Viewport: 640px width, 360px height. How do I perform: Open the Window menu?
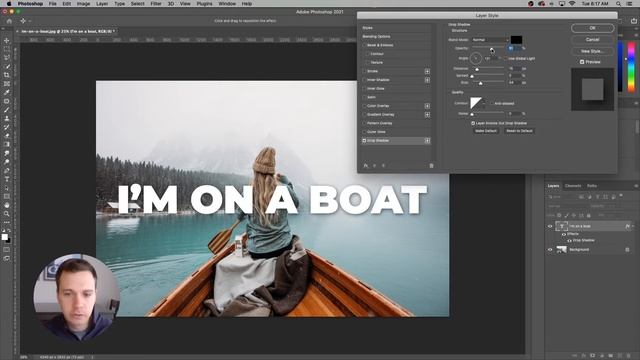click(x=227, y=4)
